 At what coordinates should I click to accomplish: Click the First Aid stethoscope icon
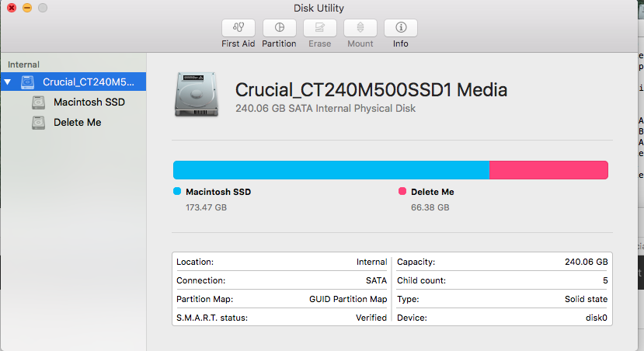tap(238, 27)
